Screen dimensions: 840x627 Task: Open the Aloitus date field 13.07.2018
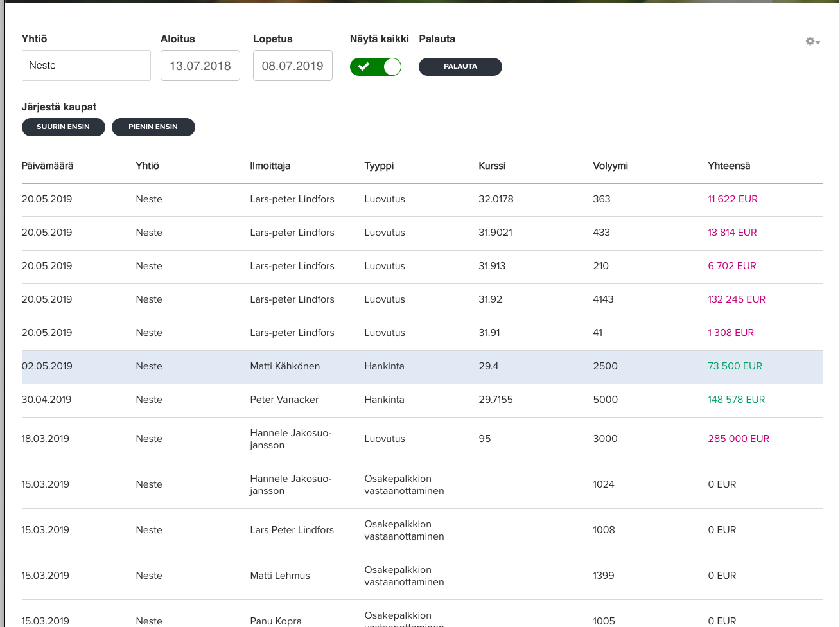[200, 66]
